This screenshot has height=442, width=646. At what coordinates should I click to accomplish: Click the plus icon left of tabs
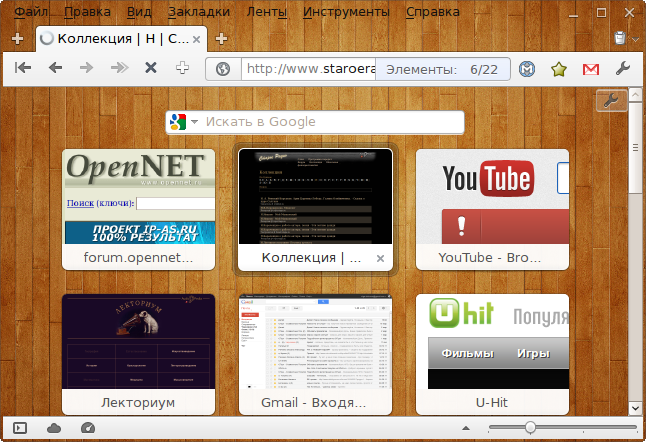point(17,38)
